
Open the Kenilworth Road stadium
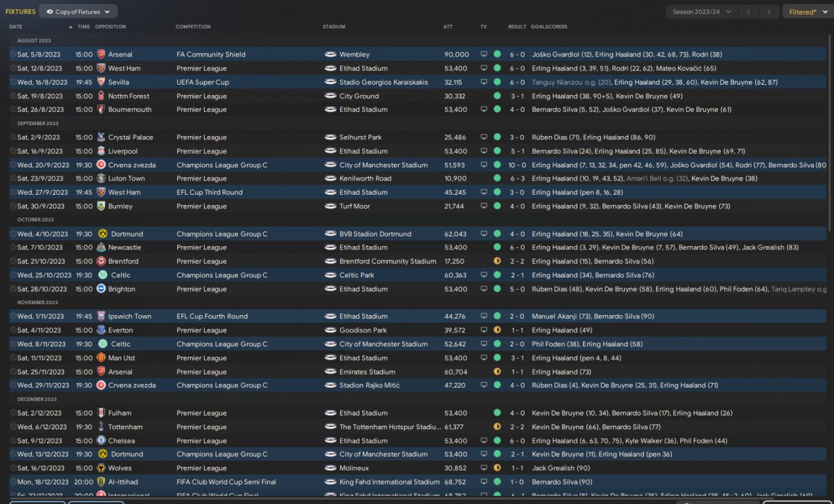366,178
